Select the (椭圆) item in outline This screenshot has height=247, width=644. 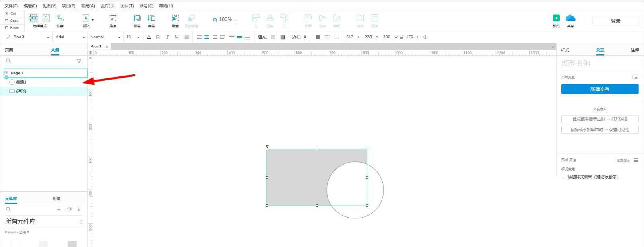coord(21,82)
